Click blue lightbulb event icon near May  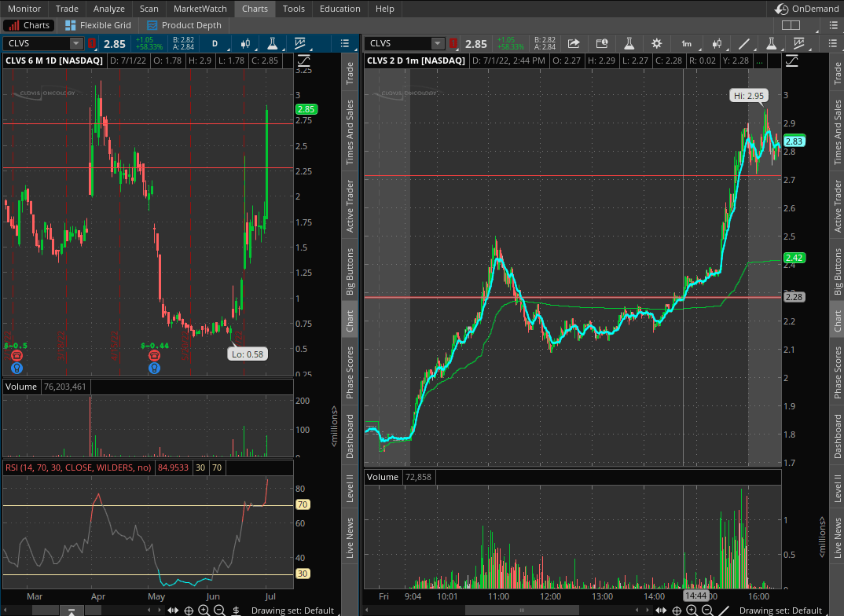click(155, 368)
